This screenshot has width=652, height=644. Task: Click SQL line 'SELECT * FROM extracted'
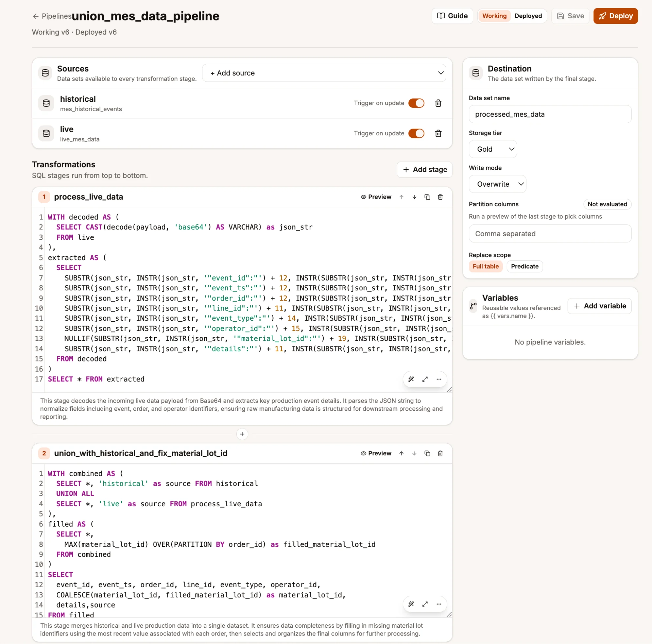click(96, 379)
